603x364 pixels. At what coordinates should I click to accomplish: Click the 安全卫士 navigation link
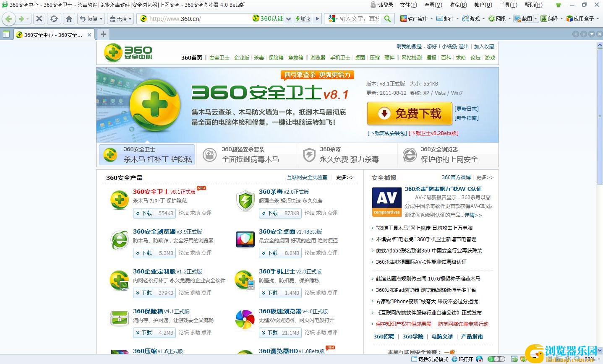click(x=219, y=58)
